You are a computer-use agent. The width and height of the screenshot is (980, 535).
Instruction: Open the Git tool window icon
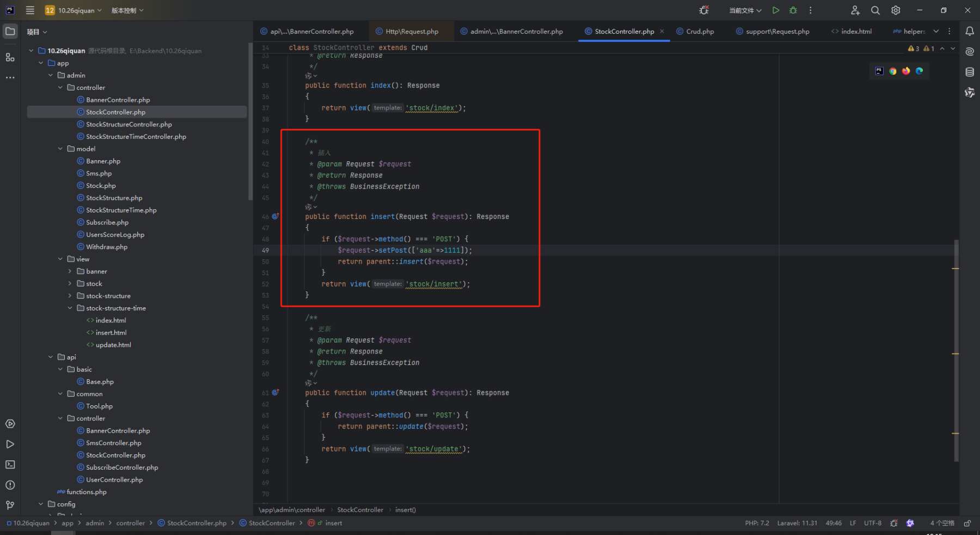(x=10, y=506)
